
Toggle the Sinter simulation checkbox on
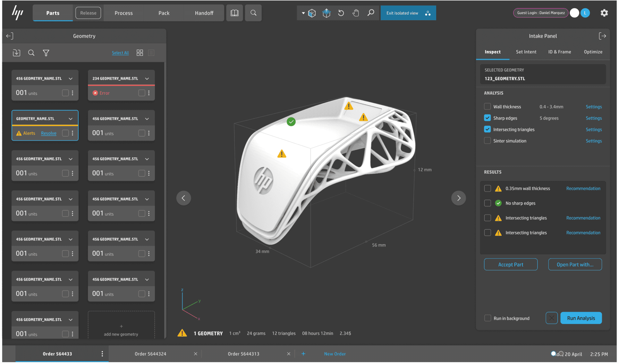(x=487, y=140)
